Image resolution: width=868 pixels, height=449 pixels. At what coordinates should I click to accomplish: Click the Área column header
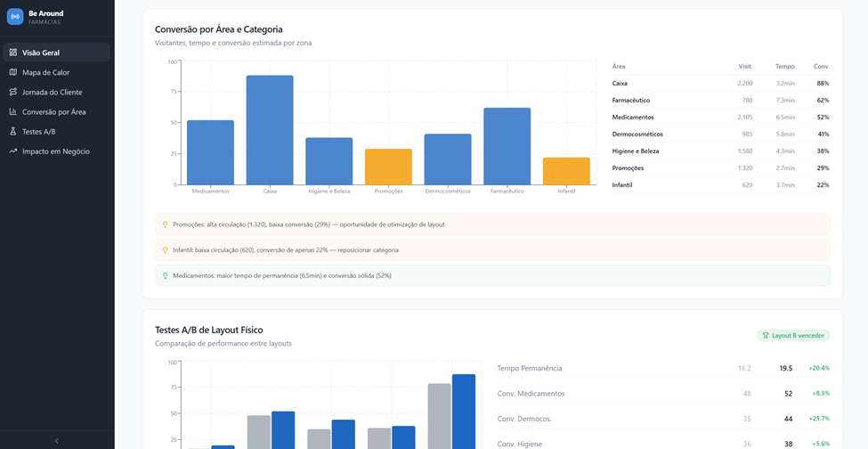click(619, 67)
